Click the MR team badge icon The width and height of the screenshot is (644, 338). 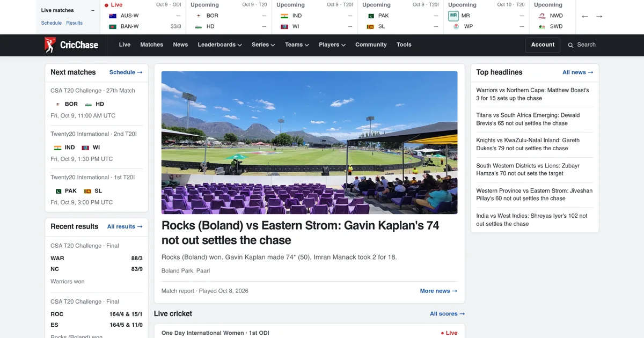pos(453,16)
